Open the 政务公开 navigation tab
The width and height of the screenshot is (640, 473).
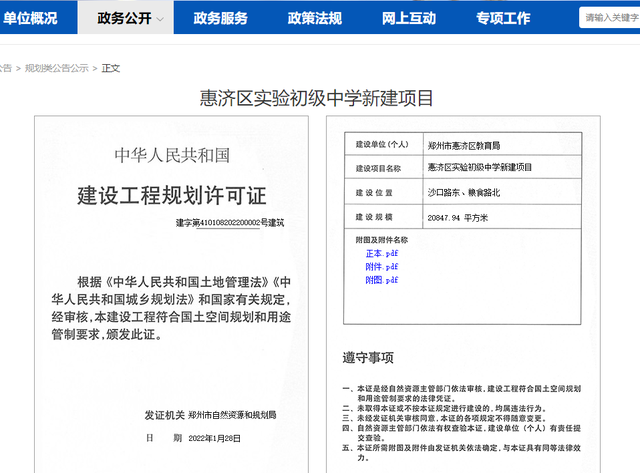tap(125, 18)
